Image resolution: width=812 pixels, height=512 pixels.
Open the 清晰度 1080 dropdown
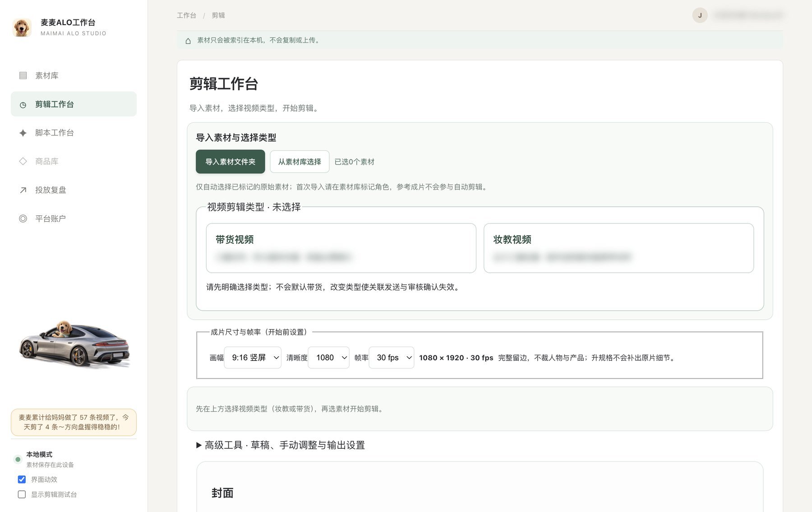click(x=328, y=358)
